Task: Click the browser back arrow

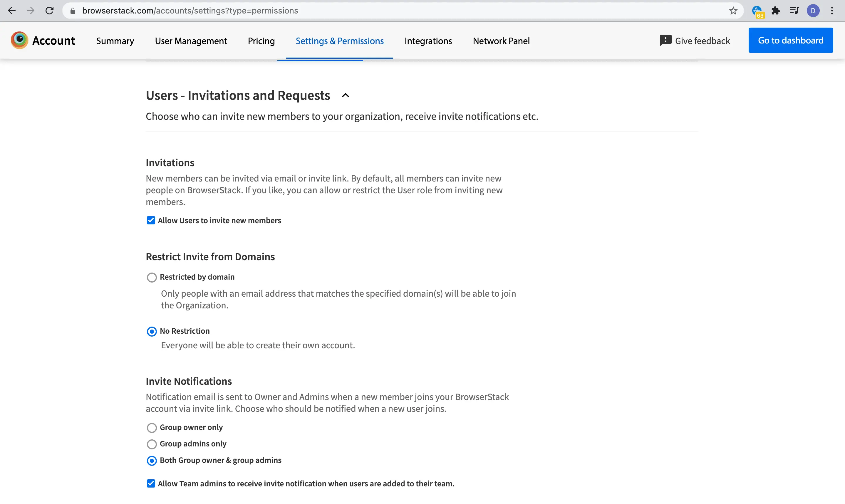Action: (x=11, y=11)
